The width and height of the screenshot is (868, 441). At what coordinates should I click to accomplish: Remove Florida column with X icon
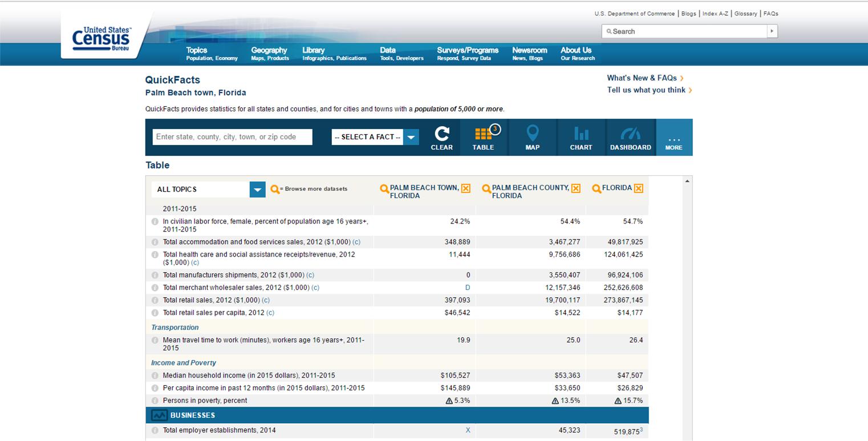(x=639, y=188)
